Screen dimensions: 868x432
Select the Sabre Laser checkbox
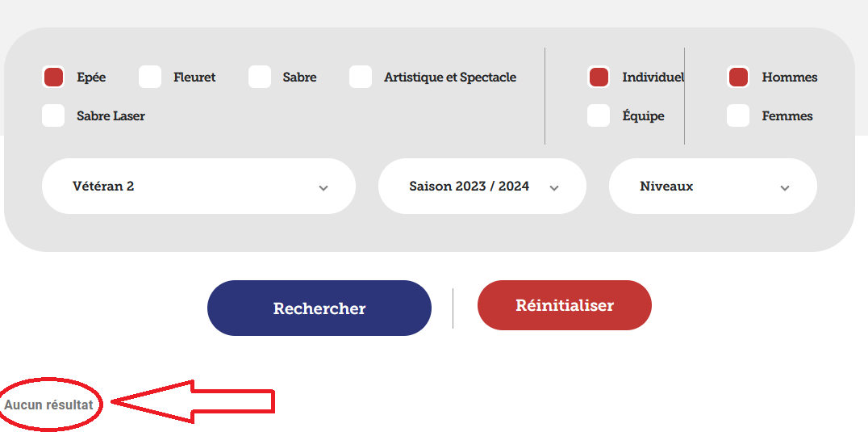point(53,115)
